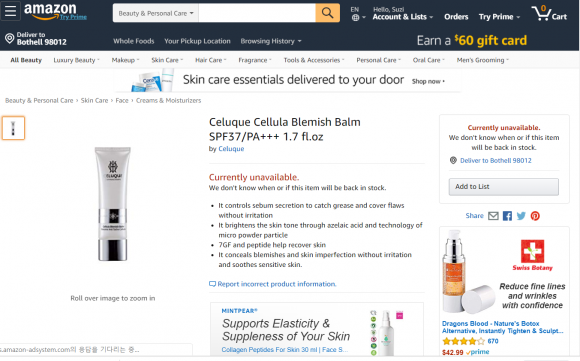Open the Skin Care category menu
Image resolution: width=580 pixels, height=361 pixels.
point(167,60)
